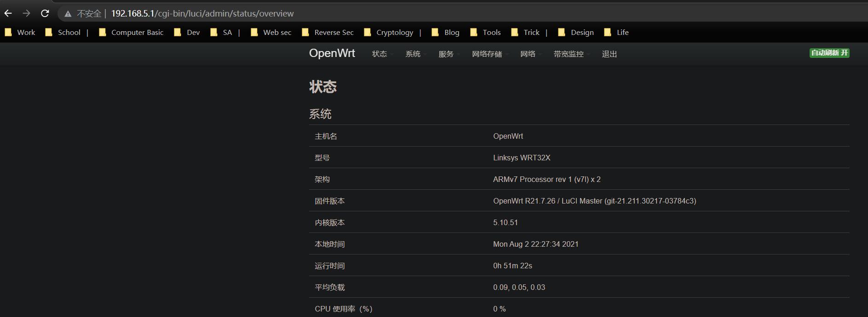
Task: Click the CPU 使用率 row label
Action: tap(344, 309)
